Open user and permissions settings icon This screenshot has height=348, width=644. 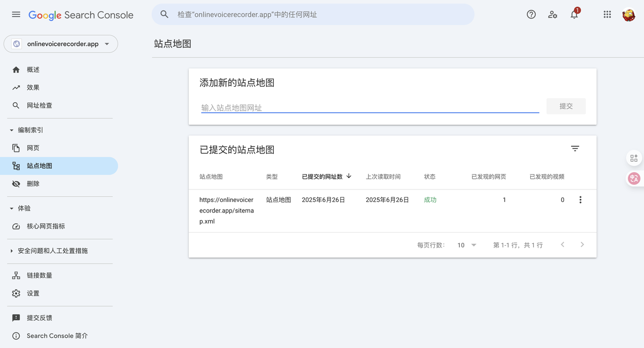[x=552, y=15]
